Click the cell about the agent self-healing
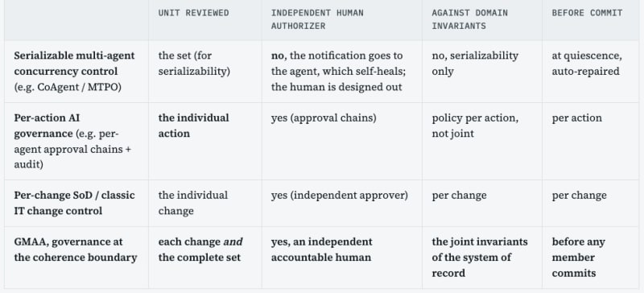 point(338,72)
